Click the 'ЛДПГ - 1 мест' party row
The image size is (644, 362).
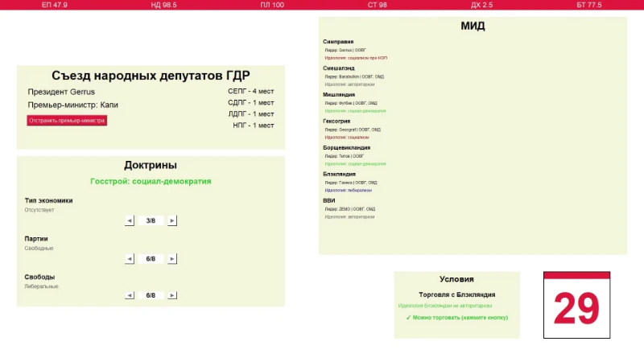pyautogui.click(x=251, y=114)
